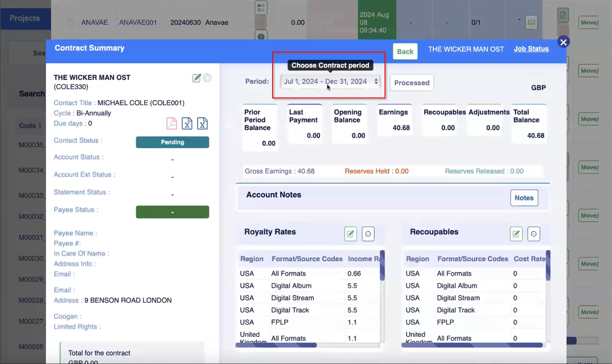This screenshot has height=364, width=612.
Task: Open the contract Period dropdown
Action: click(x=330, y=81)
